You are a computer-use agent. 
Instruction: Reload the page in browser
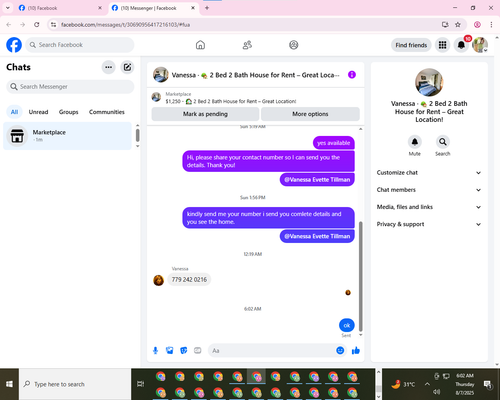pyautogui.click(x=37, y=25)
